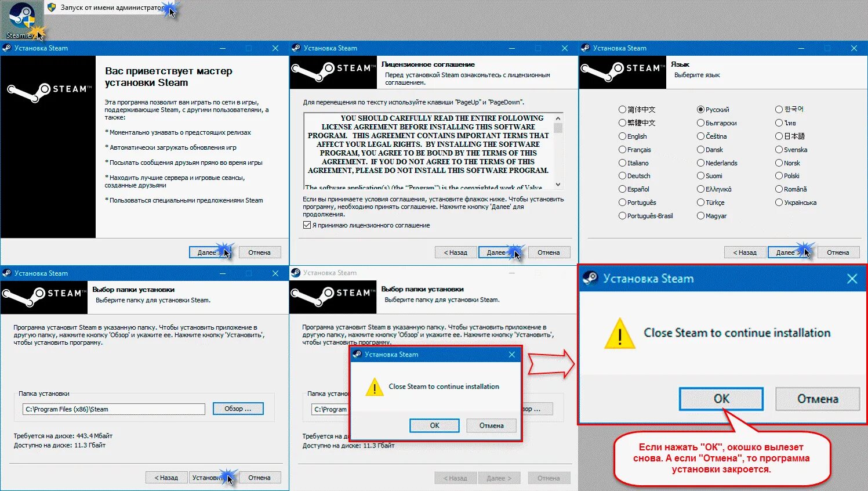This screenshot has height=491, width=868.
Task: Click Далее in the welcome wizard window
Action: 210,252
